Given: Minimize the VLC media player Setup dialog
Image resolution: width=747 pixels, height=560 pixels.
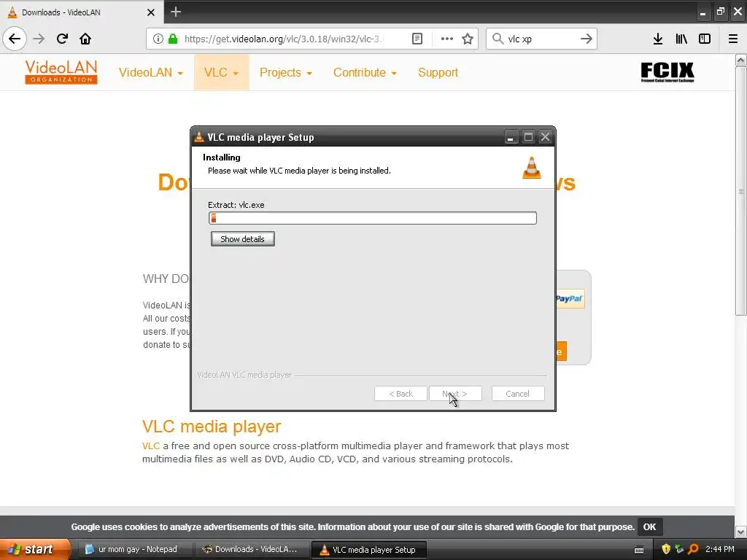Looking at the screenshot, I should click(x=510, y=137).
